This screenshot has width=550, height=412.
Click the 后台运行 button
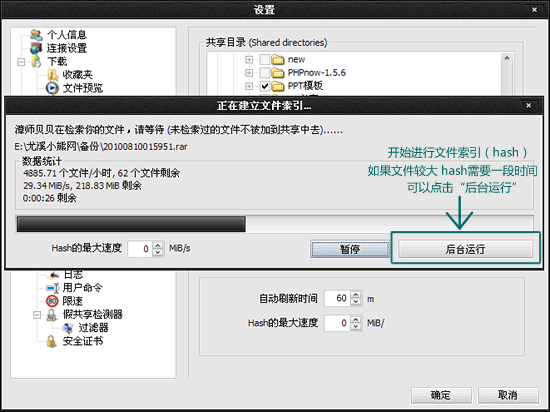click(x=465, y=249)
